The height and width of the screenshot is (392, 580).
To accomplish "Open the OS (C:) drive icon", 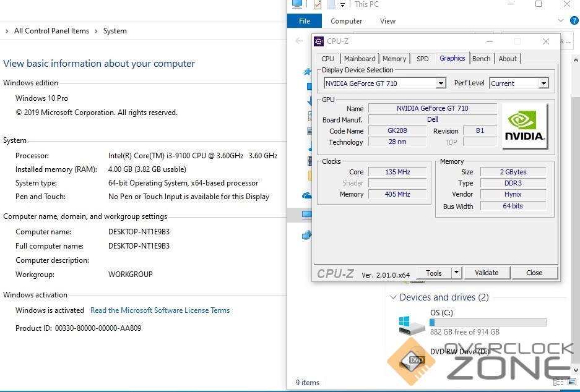I will (412, 325).
